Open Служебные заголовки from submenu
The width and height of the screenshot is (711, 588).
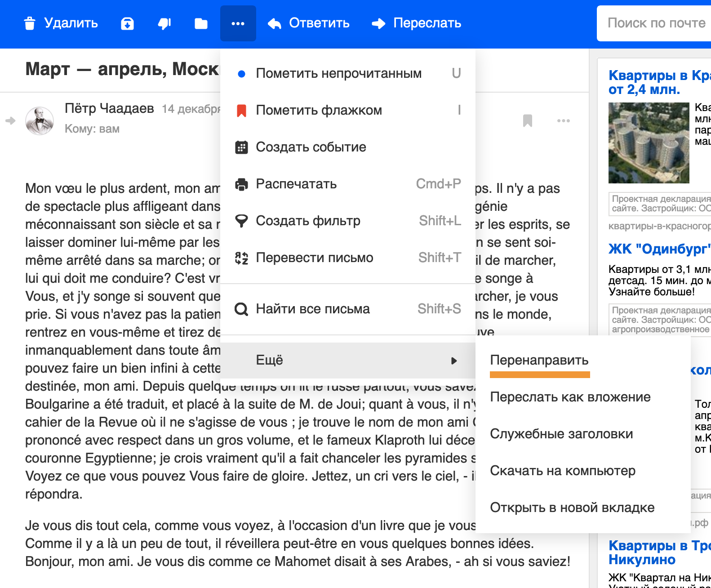[x=583, y=434]
